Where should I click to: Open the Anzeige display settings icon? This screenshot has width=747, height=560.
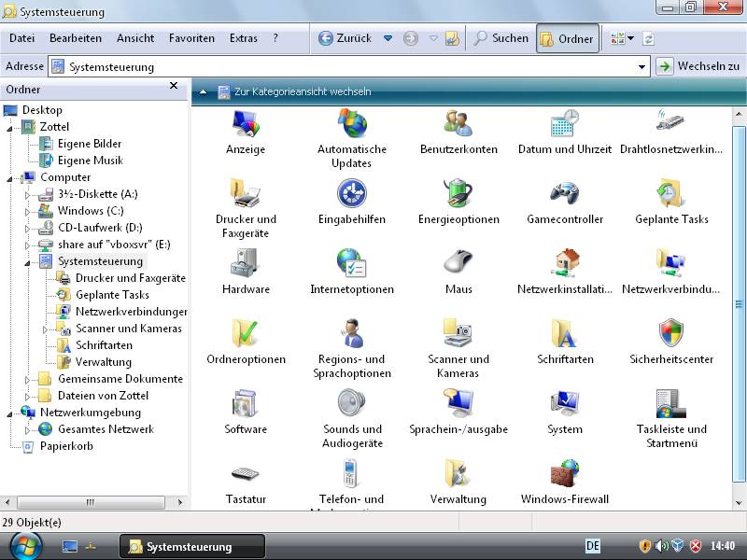(x=245, y=123)
